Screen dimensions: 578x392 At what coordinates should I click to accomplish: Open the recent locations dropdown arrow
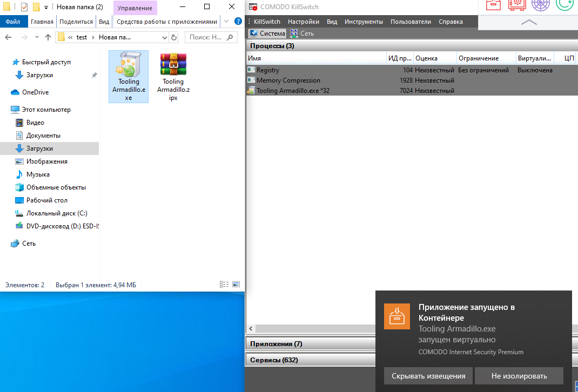pyautogui.click(x=37, y=37)
